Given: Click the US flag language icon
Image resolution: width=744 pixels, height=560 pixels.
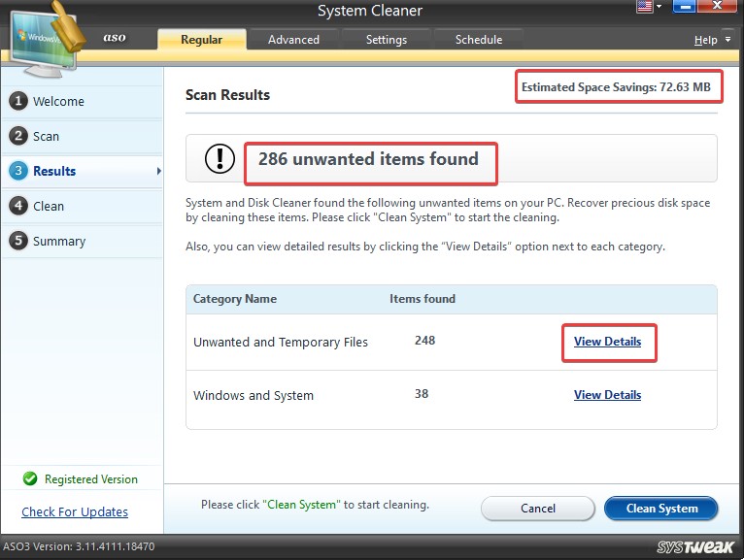Looking at the screenshot, I should coord(644,7).
